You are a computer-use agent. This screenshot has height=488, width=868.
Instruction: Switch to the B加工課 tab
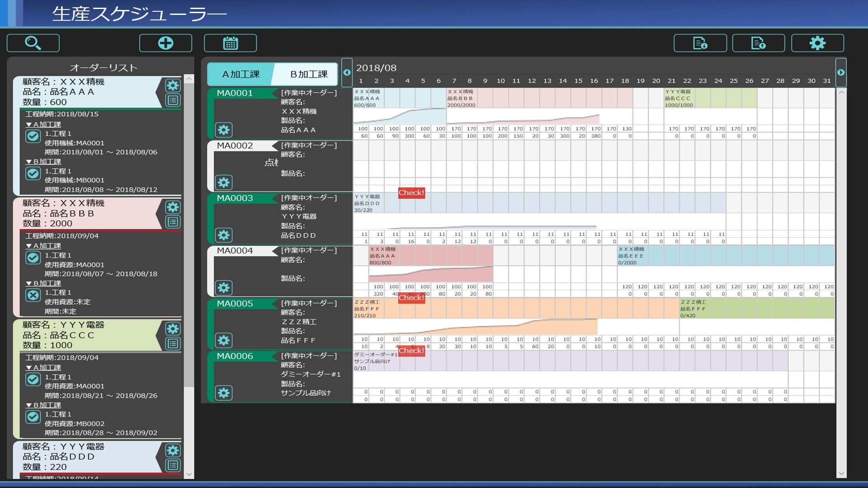pyautogui.click(x=308, y=74)
